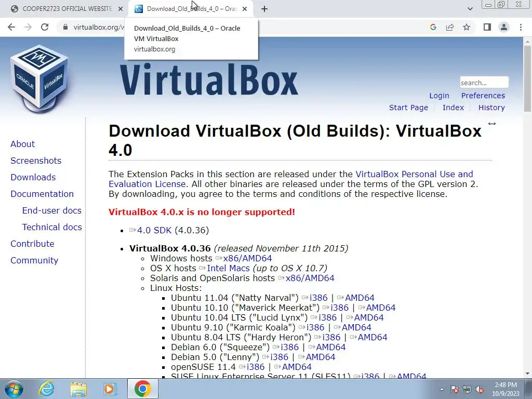View page History

pos(491,108)
